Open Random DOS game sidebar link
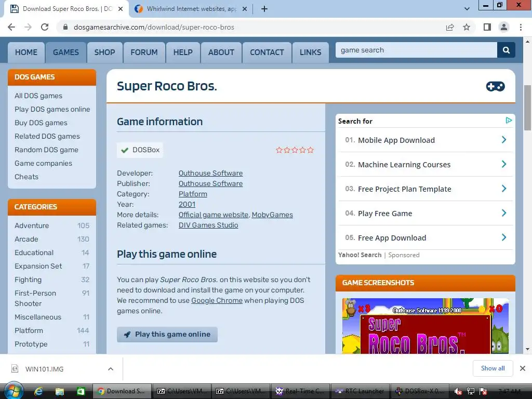This screenshot has width=532, height=399. pyautogui.click(x=46, y=150)
